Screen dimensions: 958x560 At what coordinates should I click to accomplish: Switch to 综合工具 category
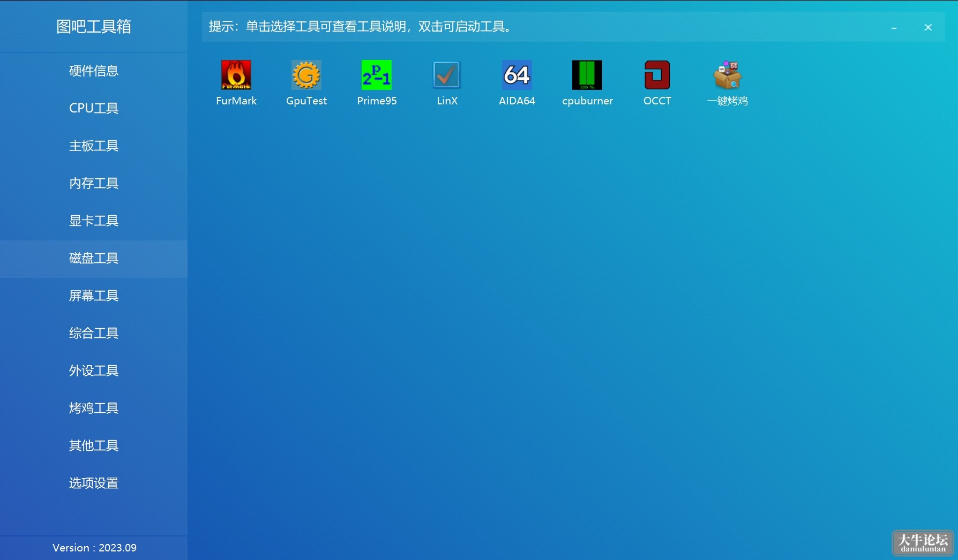[x=94, y=333]
